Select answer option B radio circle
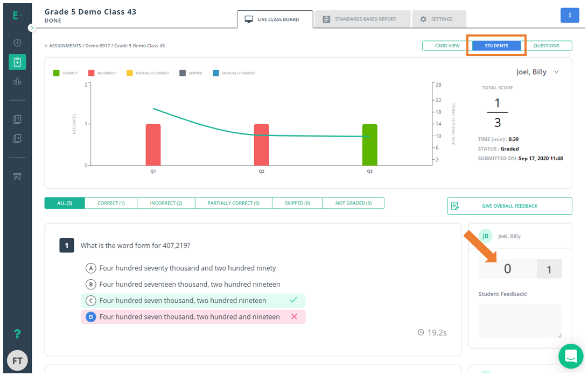Image resolution: width=588 pixels, height=376 pixels. pyautogui.click(x=90, y=284)
